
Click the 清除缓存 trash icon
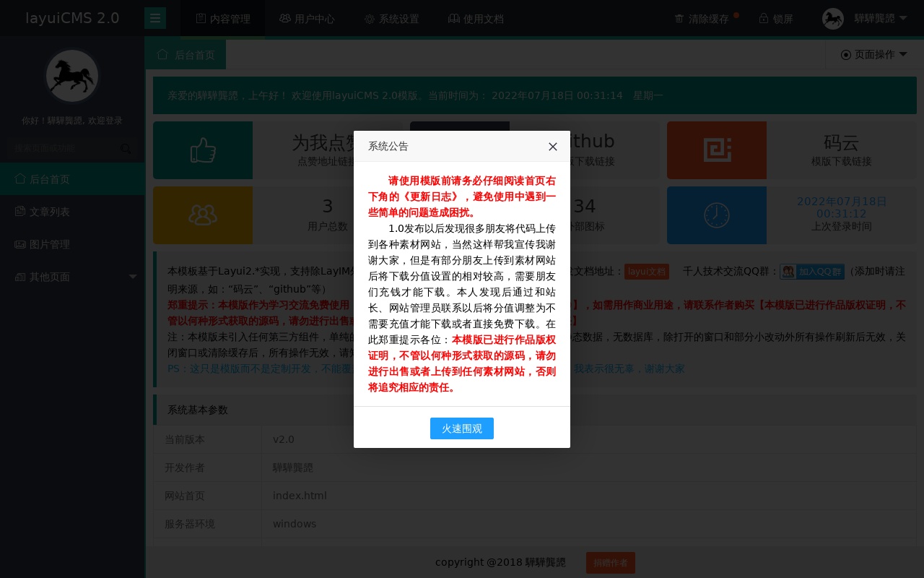(679, 19)
